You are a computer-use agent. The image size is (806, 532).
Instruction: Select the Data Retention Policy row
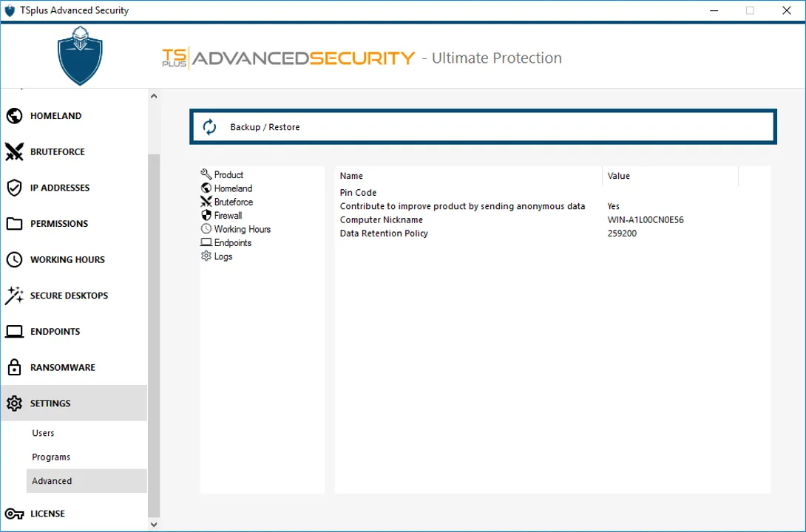384,233
